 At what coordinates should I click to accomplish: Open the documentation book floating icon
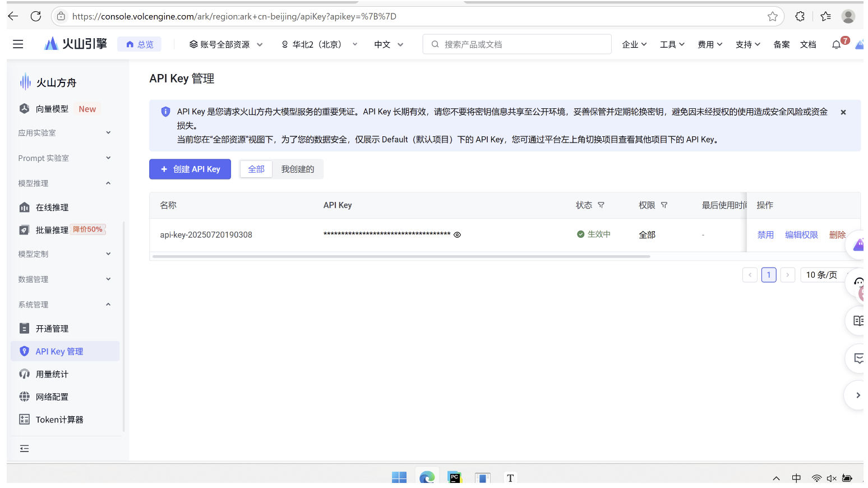[x=858, y=321]
